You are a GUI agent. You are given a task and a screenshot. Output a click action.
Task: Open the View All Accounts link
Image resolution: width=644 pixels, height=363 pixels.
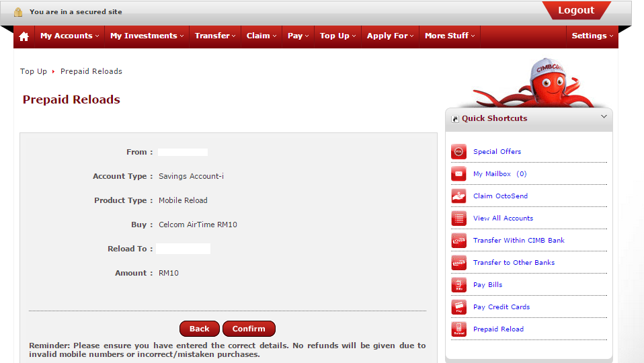click(x=503, y=218)
